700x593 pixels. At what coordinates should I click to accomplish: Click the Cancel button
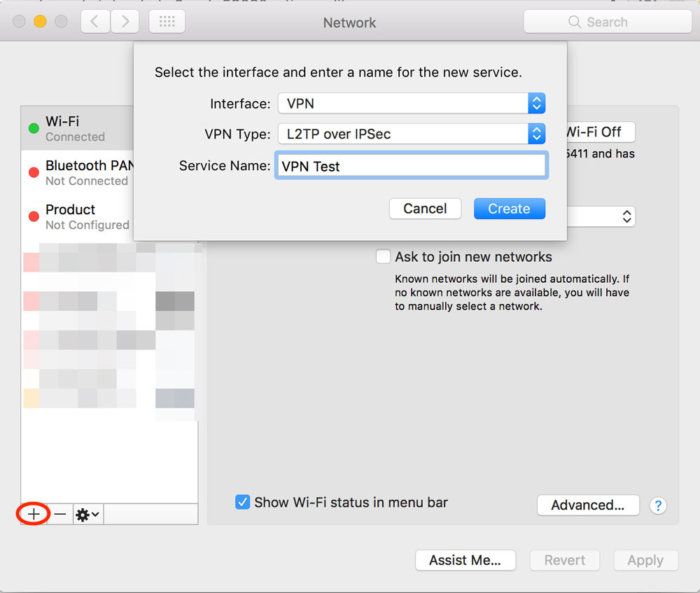point(425,209)
